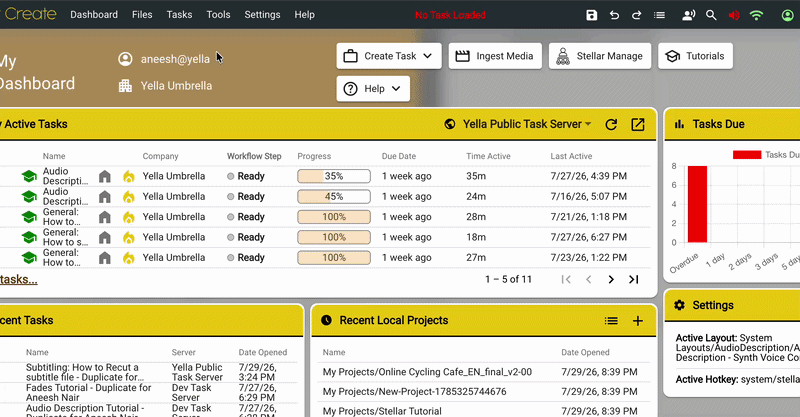Open the Settings menu in top bar
This screenshot has height=417, width=800.
[x=262, y=15]
